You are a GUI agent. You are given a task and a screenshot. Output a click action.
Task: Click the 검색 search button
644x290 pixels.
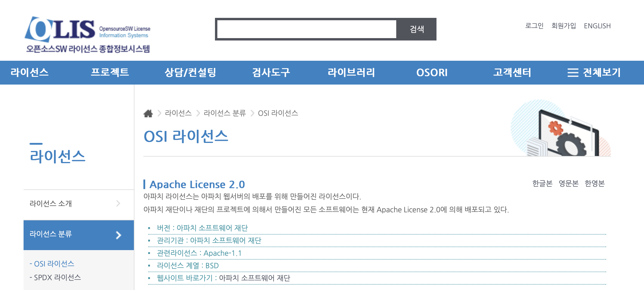coord(417,29)
